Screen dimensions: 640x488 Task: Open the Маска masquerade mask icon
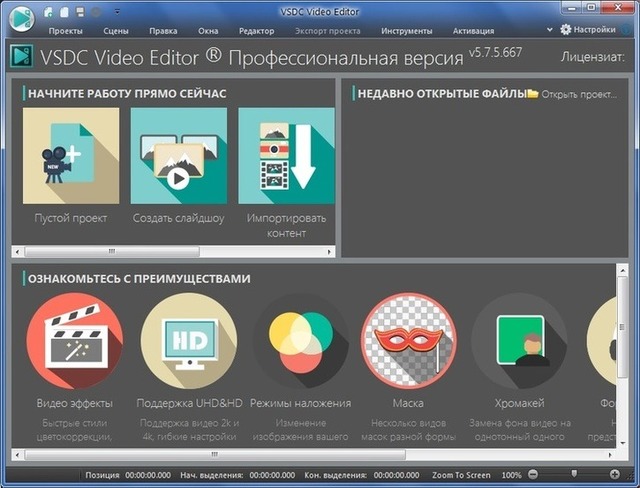pos(409,341)
